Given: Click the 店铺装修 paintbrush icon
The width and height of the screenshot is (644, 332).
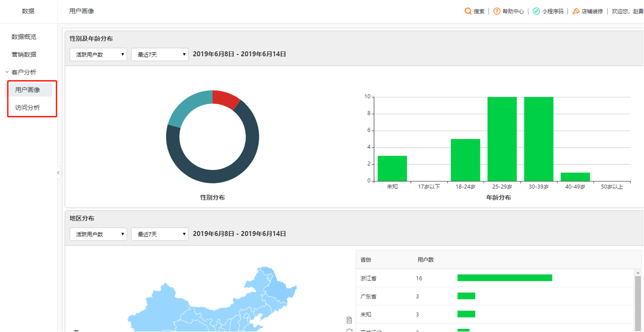Looking at the screenshot, I should [x=576, y=11].
